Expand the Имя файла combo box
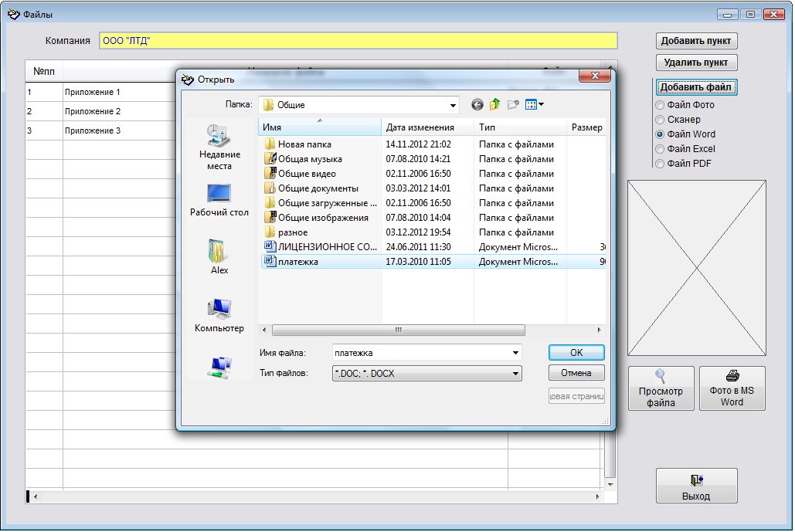 (x=515, y=353)
